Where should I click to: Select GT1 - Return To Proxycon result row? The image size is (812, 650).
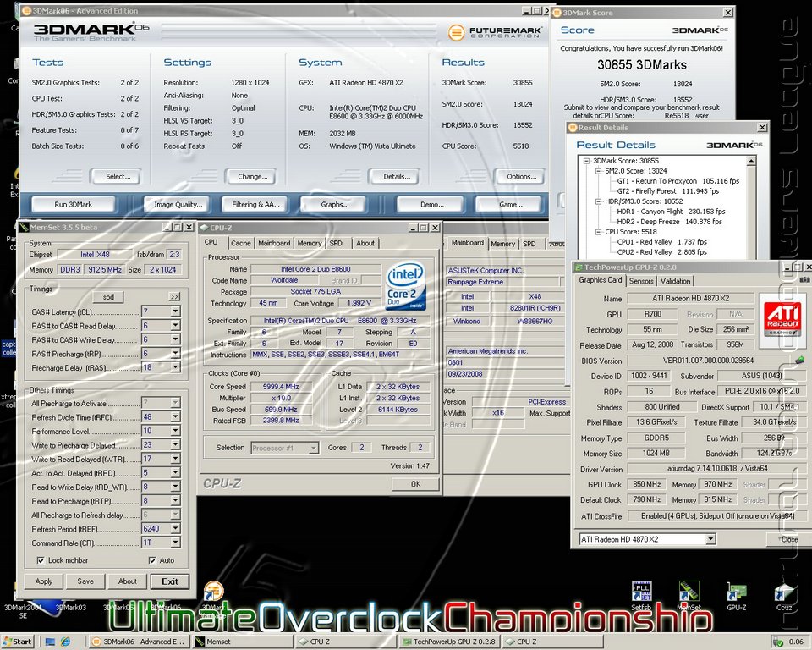pyautogui.click(x=678, y=181)
